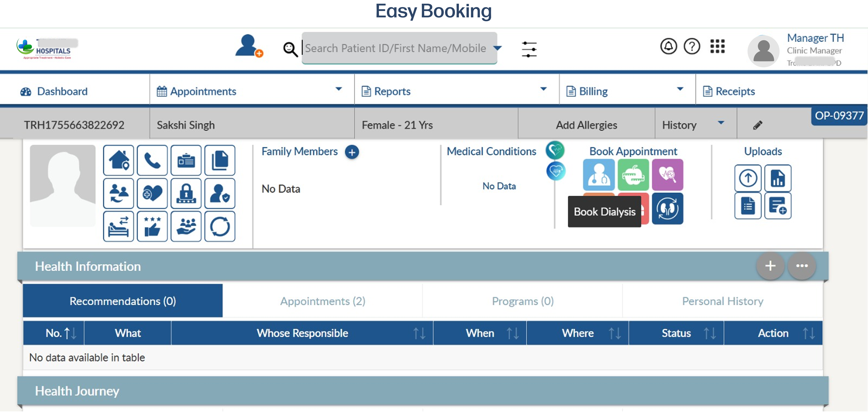This screenshot has width=868, height=419.
Task: Click the circular refresh icon
Action: click(220, 226)
